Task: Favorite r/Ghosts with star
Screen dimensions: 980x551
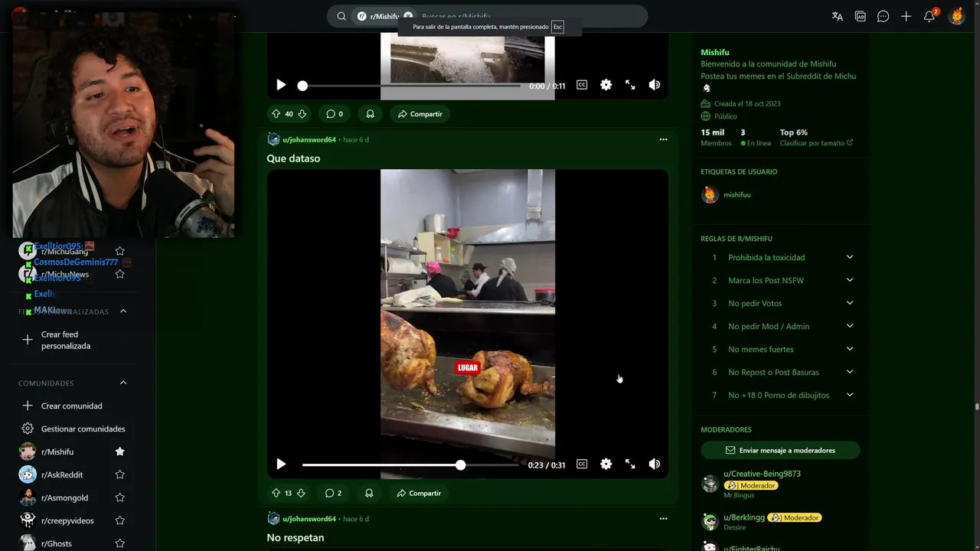Action: tap(119, 543)
